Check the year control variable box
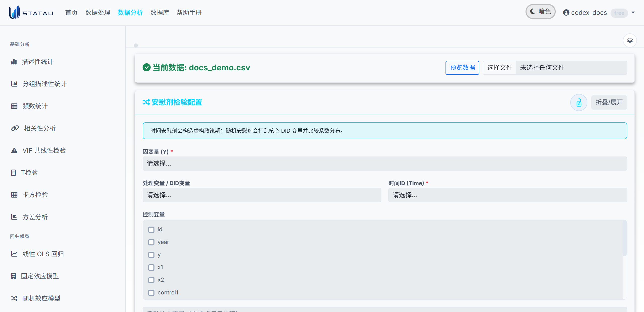Image resolution: width=644 pixels, height=312 pixels. [151, 242]
